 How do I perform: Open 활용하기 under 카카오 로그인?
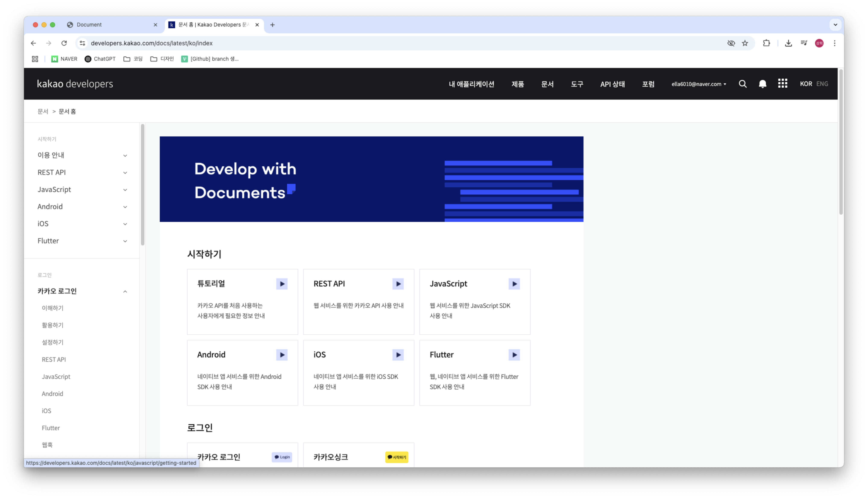click(53, 325)
